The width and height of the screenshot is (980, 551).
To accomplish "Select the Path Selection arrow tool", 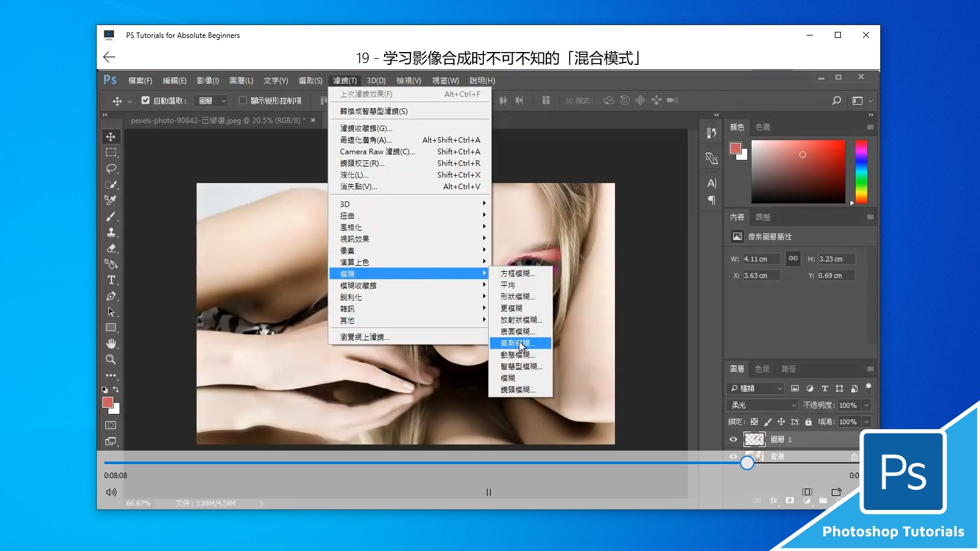I will pyautogui.click(x=111, y=312).
